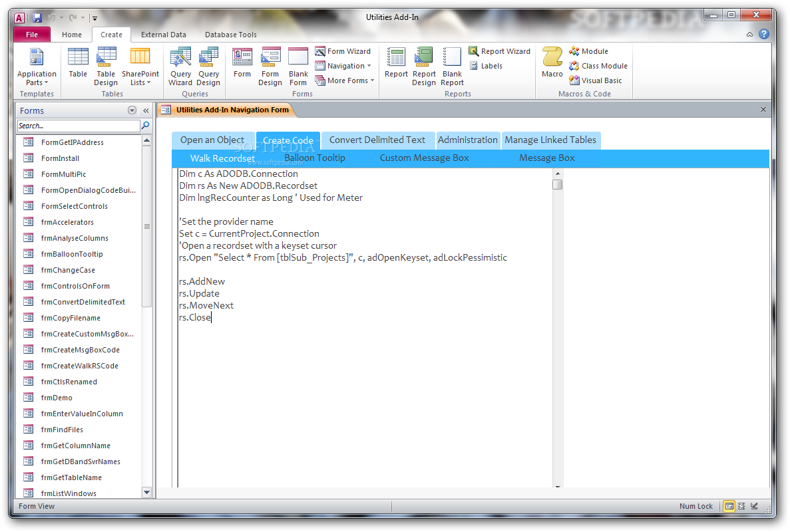Open Report Design
Screen dimensions: 790x532
pyautogui.click(x=424, y=66)
